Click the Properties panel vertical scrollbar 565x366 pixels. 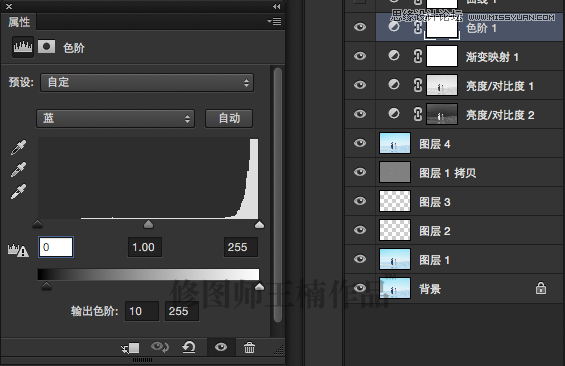[277, 195]
